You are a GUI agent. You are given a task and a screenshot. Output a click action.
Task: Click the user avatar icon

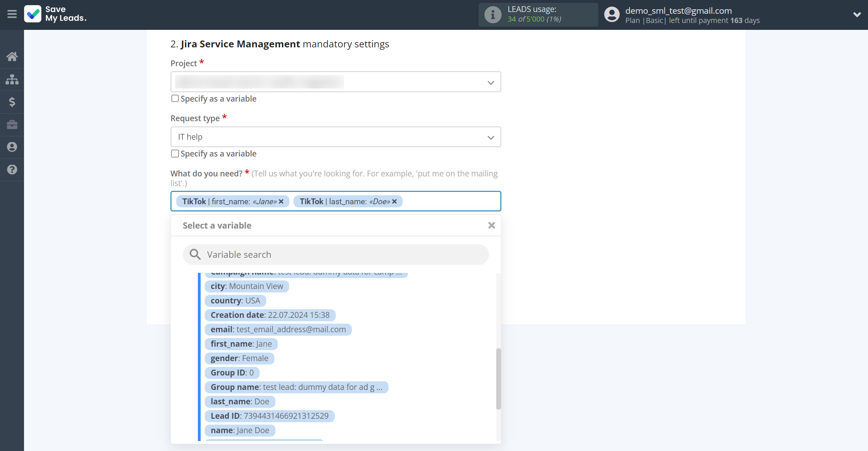click(x=612, y=14)
